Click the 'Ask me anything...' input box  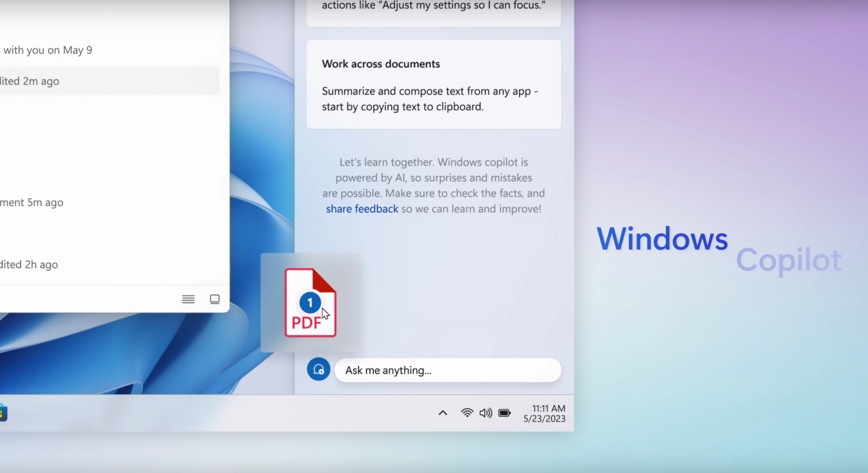point(448,370)
